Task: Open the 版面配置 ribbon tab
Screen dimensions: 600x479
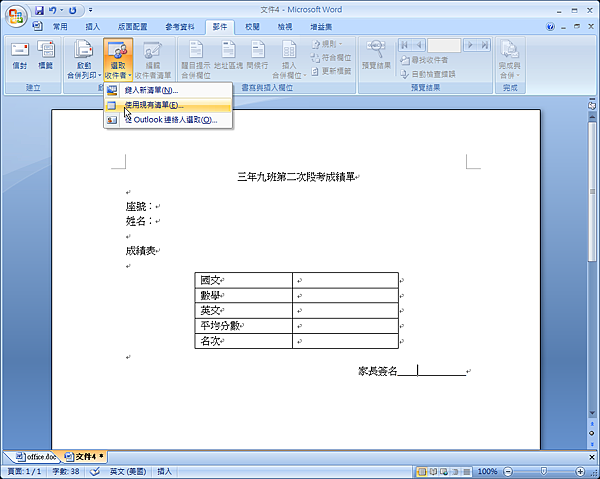Action: (x=132, y=27)
